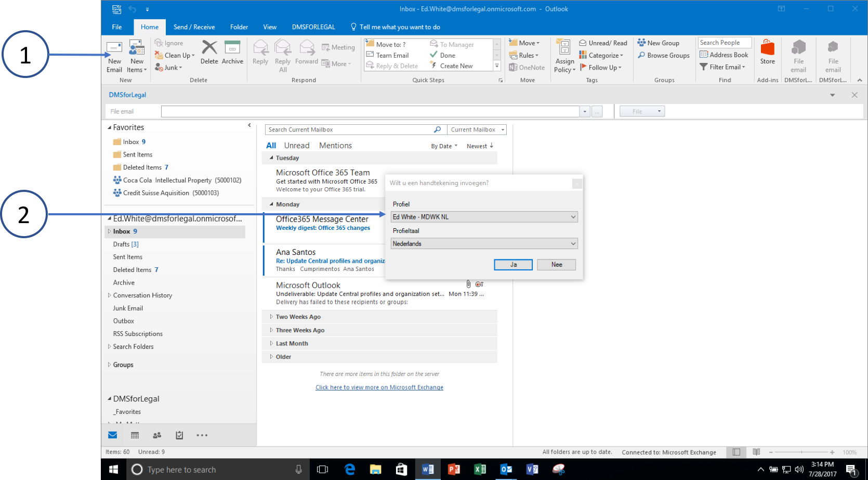
Task: Show only Unread messages
Action: coord(297,146)
